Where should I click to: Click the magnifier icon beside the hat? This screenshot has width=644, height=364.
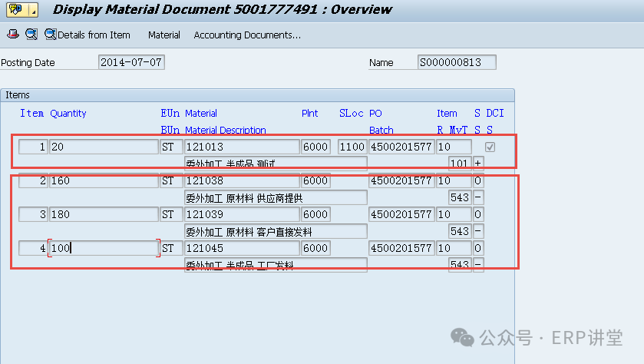tap(31, 35)
